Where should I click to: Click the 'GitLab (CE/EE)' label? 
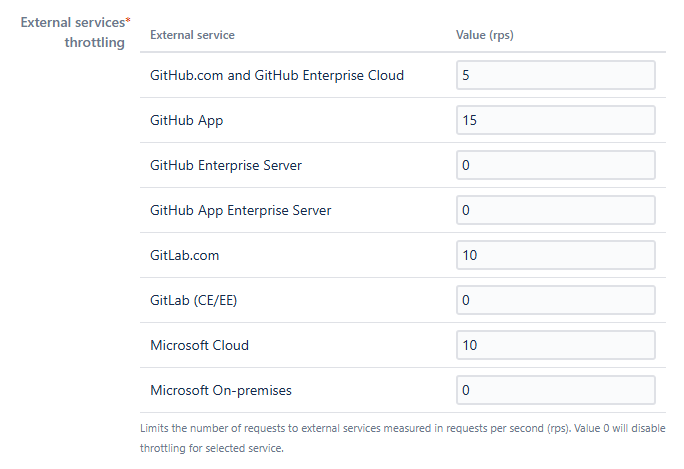point(194,300)
